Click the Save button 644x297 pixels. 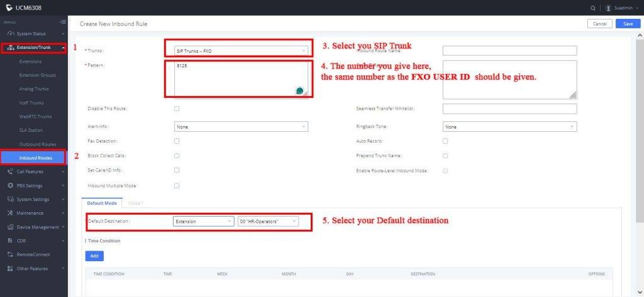coord(628,23)
